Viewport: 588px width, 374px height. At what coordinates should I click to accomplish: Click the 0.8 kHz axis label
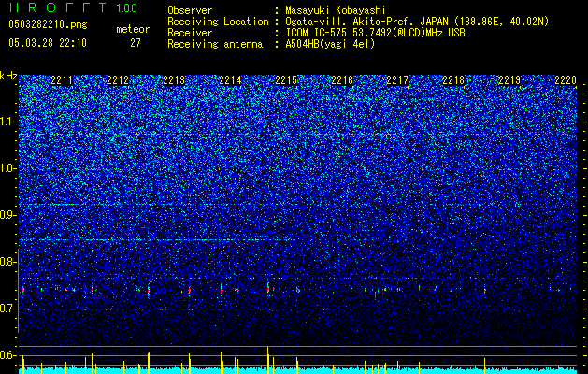(x=7, y=262)
